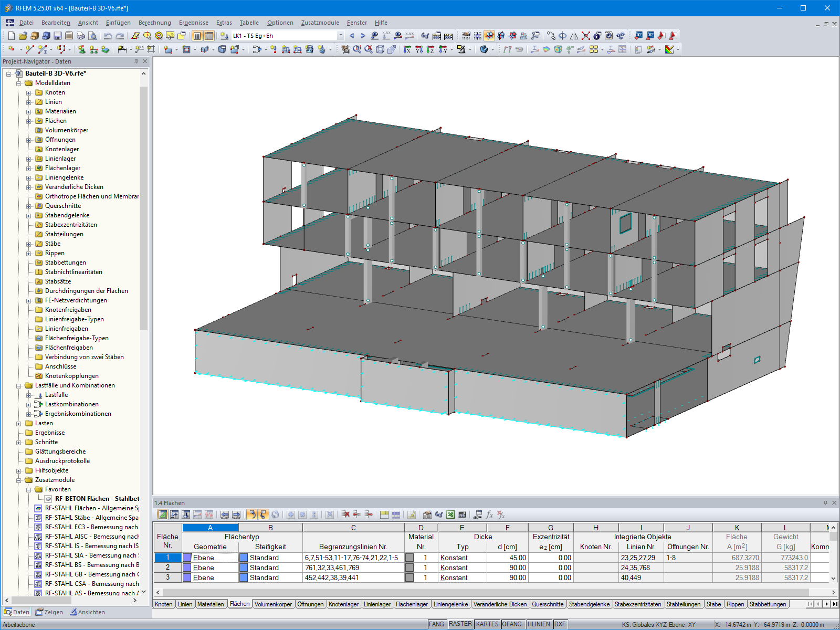
Task: Toggle the RASTER snap mode in status bar
Action: (x=460, y=624)
